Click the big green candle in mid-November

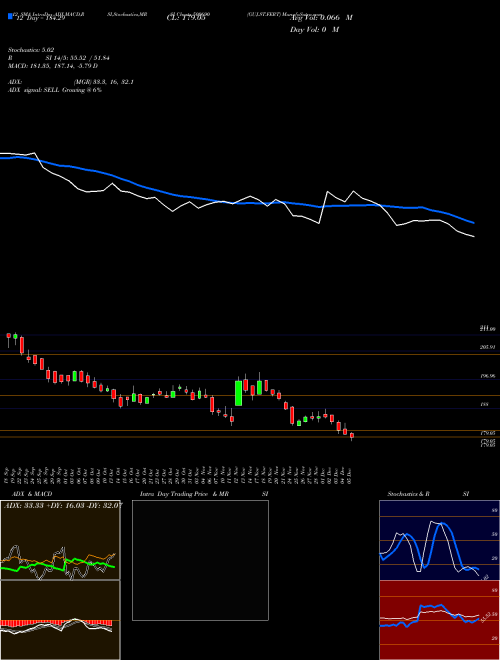click(x=238, y=393)
